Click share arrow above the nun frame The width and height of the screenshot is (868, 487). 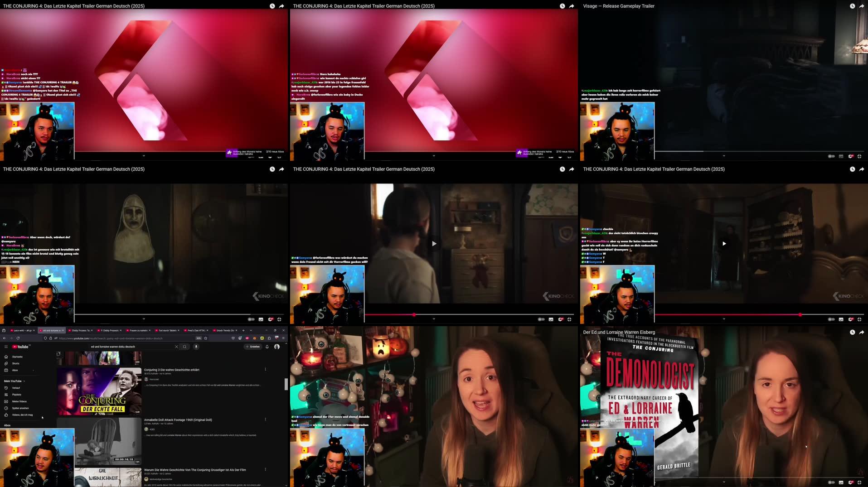pos(281,169)
